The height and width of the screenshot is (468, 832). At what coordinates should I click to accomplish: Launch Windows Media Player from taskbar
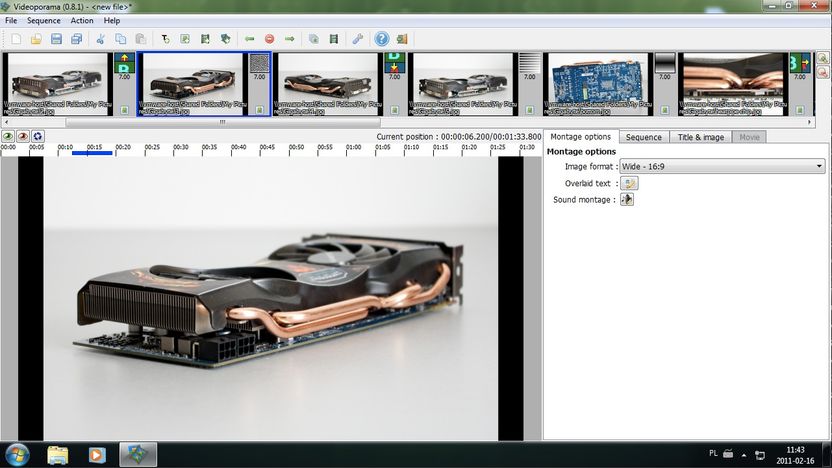(x=97, y=455)
